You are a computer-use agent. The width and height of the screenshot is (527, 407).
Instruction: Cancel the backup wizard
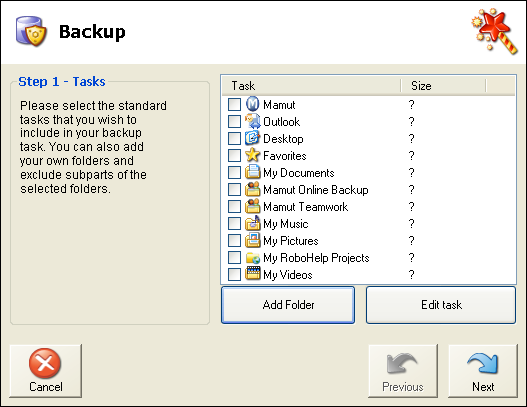click(46, 371)
